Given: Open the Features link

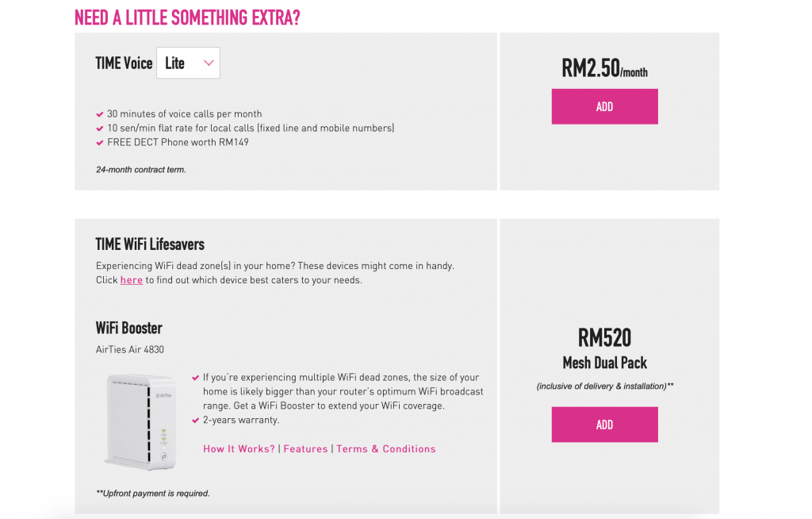Looking at the screenshot, I should tap(305, 449).
